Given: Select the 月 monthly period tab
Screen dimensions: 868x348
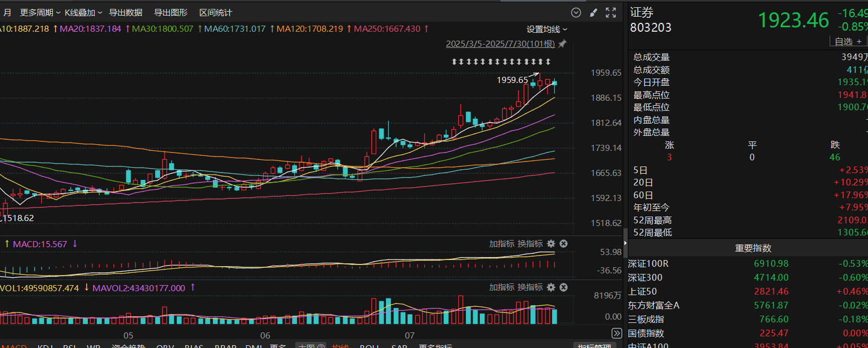Looking at the screenshot, I should coord(7,12).
